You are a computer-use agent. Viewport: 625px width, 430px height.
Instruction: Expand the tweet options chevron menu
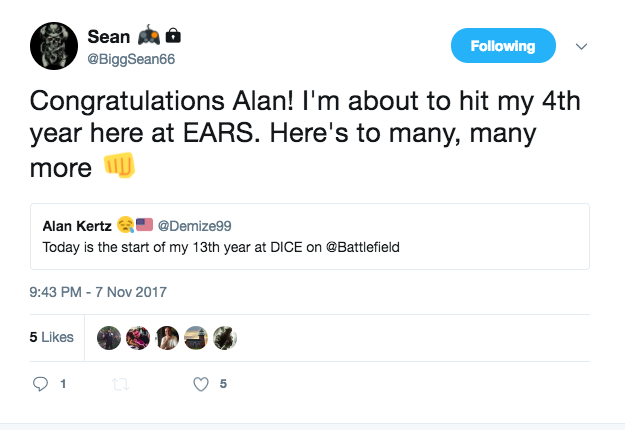(x=582, y=46)
